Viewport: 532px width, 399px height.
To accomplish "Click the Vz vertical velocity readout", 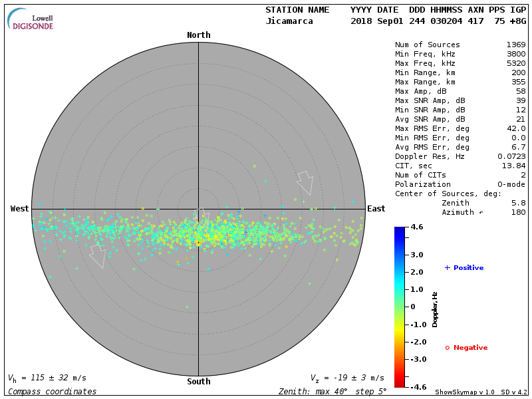I will pyautogui.click(x=347, y=378).
